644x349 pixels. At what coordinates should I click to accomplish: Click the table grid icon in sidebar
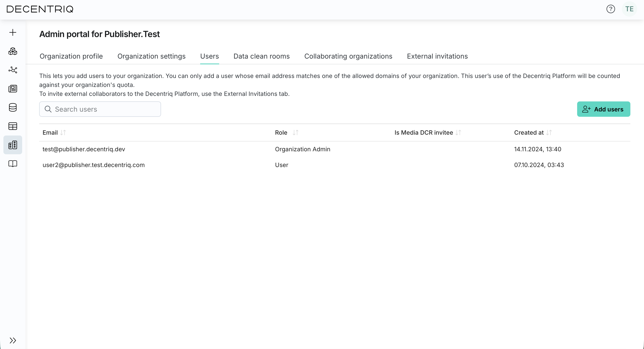(13, 126)
